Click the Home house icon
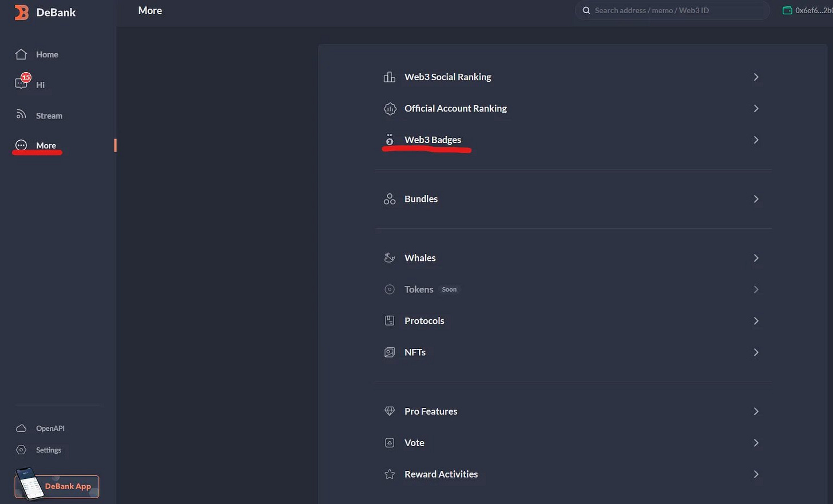Image resolution: width=833 pixels, height=504 pixels. (21, 54)
